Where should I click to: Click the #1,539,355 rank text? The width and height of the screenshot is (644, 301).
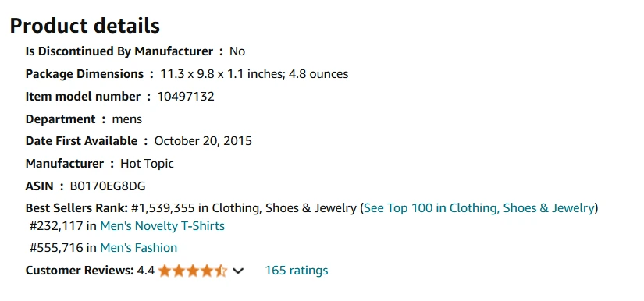coord(163,208)
